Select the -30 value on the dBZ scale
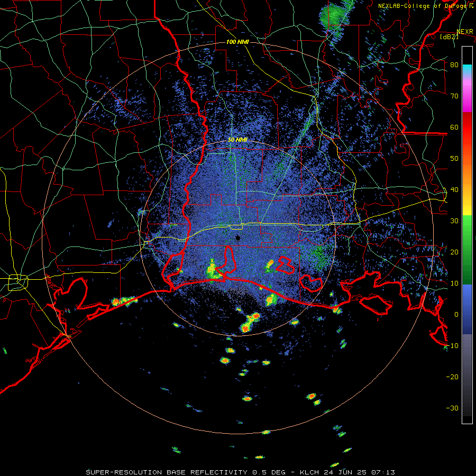The height and width of the screenshot is (476, 476). point(452,408)
